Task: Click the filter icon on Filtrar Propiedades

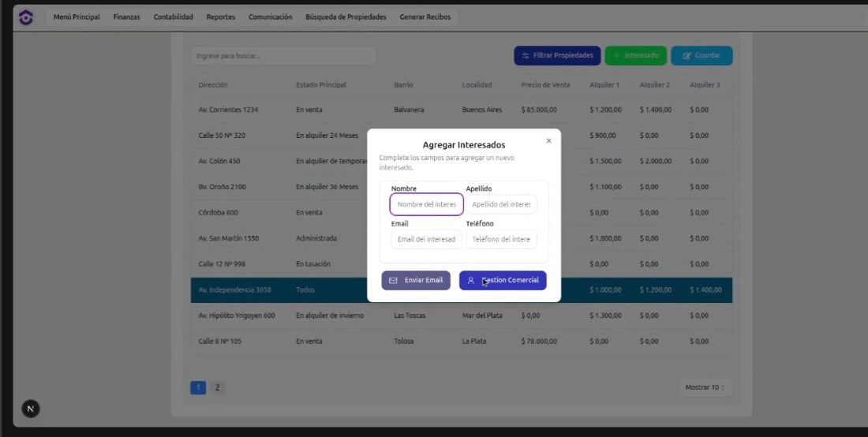Action: click(x=526, y=56)
